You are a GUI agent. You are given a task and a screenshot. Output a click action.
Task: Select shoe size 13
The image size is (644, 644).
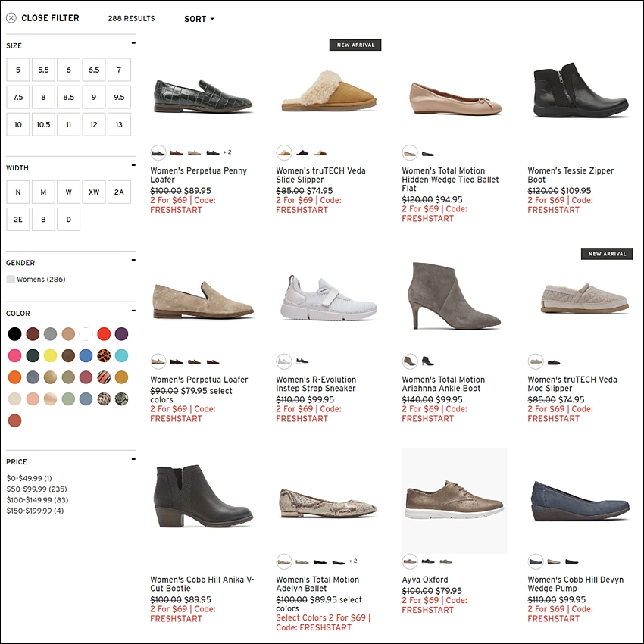(x=119, y=124)
